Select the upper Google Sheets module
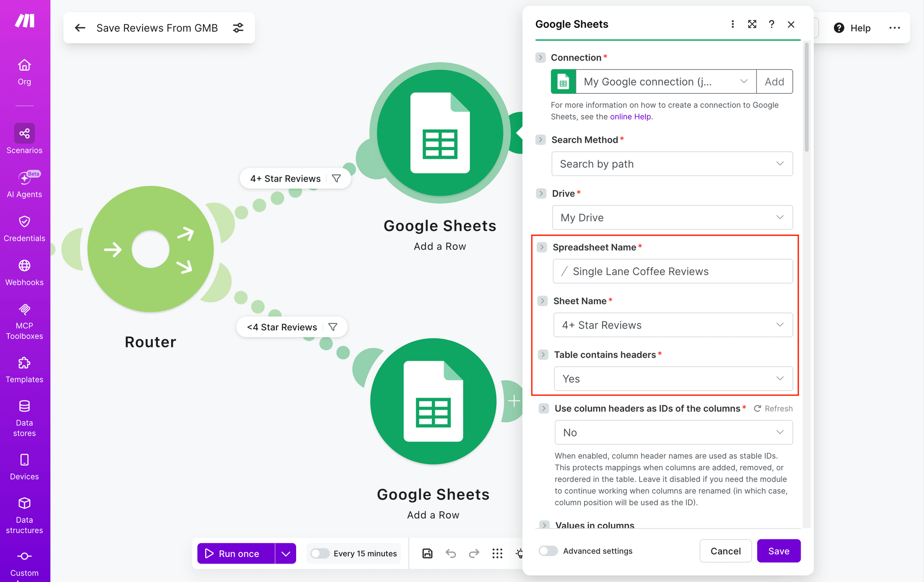This screenshot has height=582, width=924. pyautogui.click(x=440, y=133)
